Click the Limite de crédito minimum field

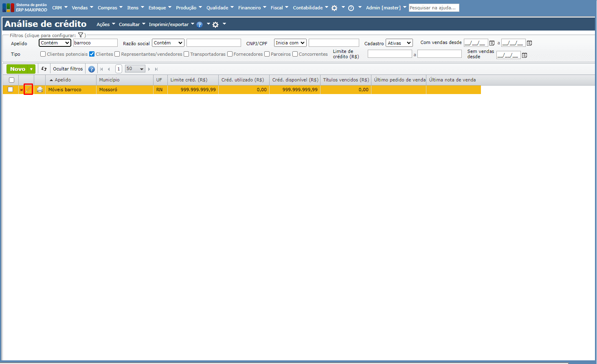(390, 54)
